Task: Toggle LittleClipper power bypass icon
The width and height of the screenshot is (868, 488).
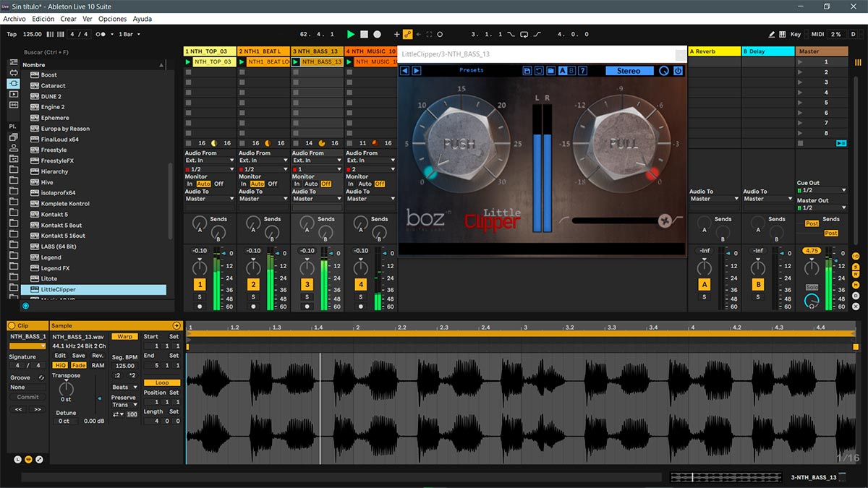Action: pyautogui.click(x=678, y=71)
